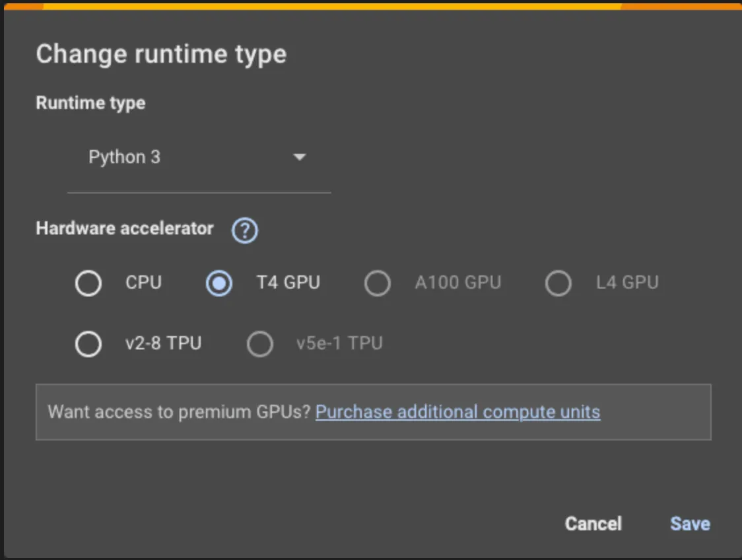Open the Runtime type dropdown showing Python 3
The image size is (742, 560).
198,157
